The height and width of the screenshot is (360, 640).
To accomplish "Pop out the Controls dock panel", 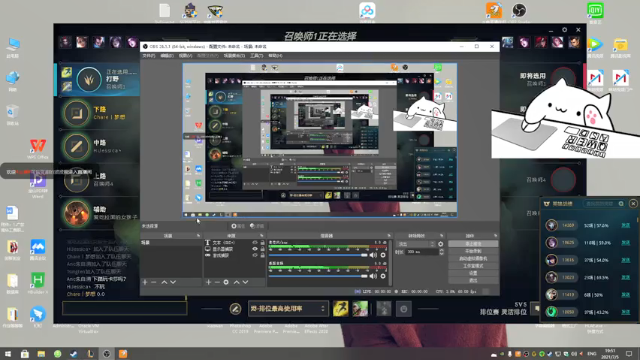I will click(x=495, y=236).
